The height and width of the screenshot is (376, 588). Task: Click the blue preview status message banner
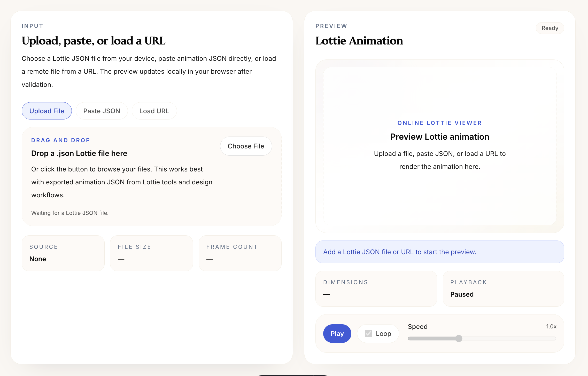440,252
